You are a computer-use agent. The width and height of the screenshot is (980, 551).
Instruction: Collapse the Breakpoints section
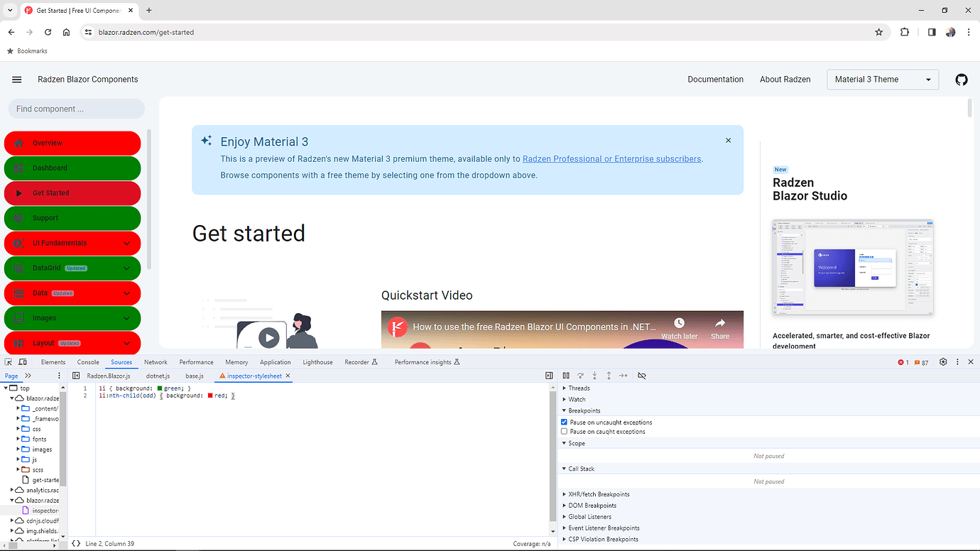tap(565, 410)
